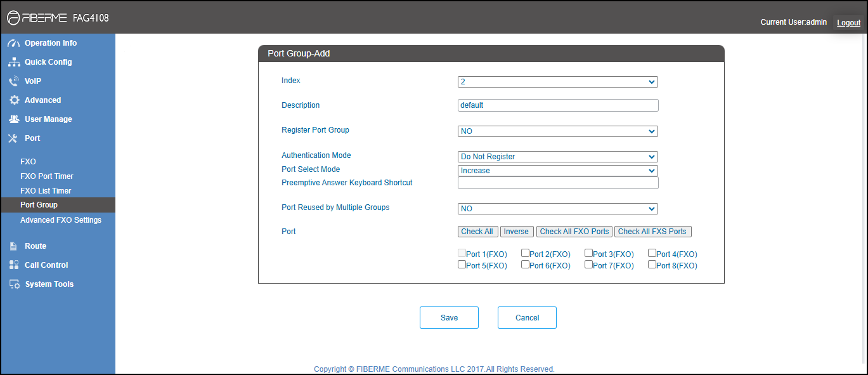This screenshot has width=868, height=375.
Task: Click the User Manage people icon
Action: click(14, 119)
